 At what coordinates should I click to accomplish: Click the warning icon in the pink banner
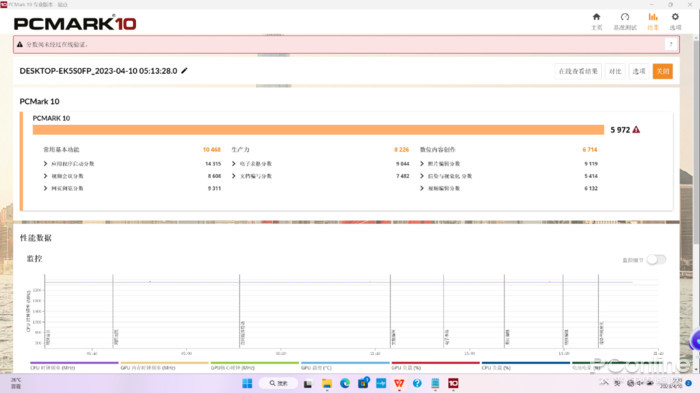pos(20,44)
